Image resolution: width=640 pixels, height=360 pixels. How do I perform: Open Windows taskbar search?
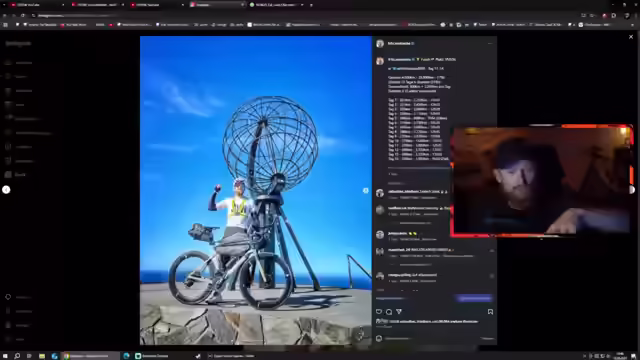[x=17, y=356]
